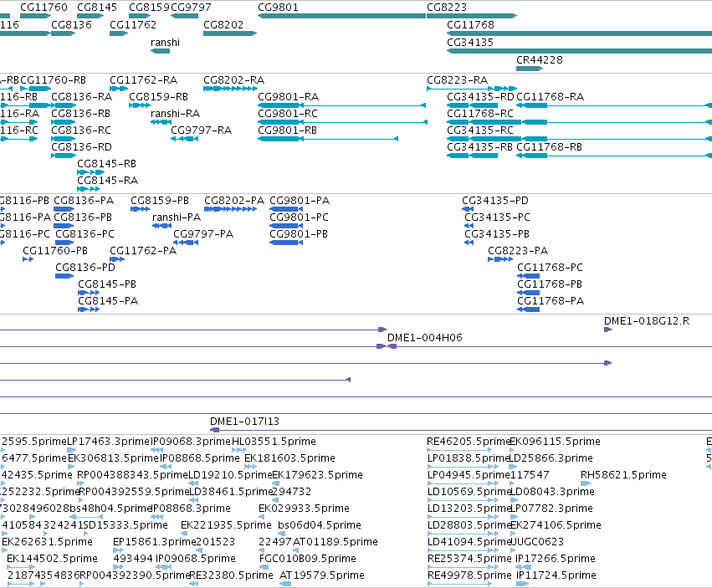Select the CG11762-PA CDS label
Screen dimensions: 712x588
[143, 251]
